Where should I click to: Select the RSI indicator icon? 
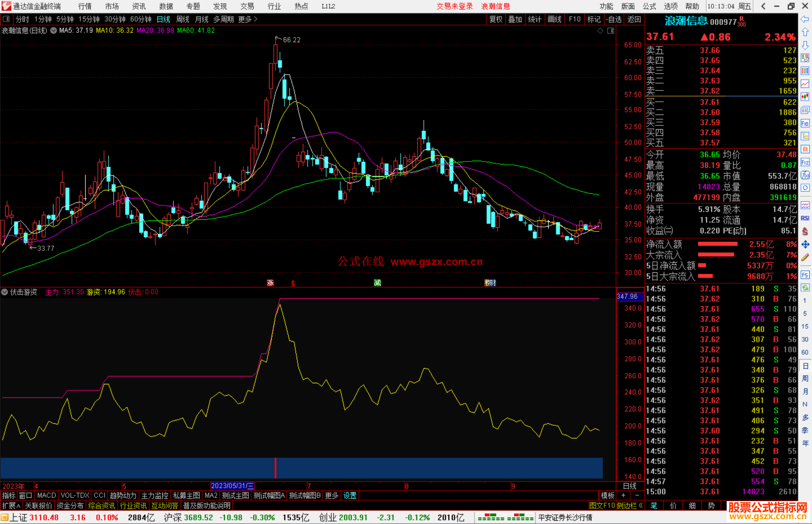tap(805, 218)
